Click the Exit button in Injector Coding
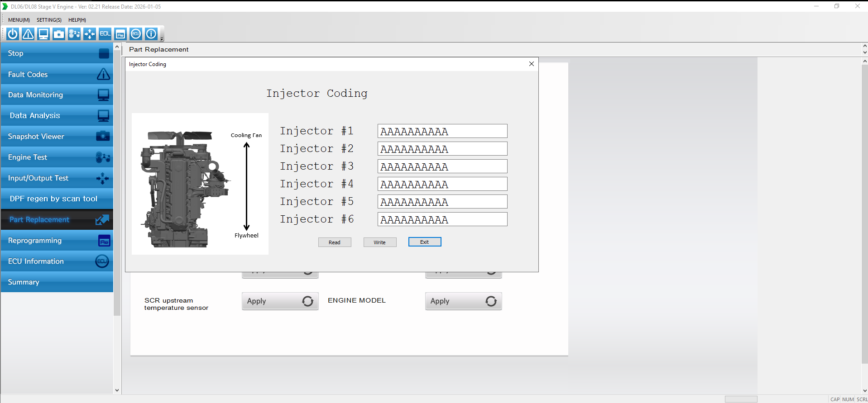Screen dimensions: 868x403 pyautogui.click(x=425, y=242)
